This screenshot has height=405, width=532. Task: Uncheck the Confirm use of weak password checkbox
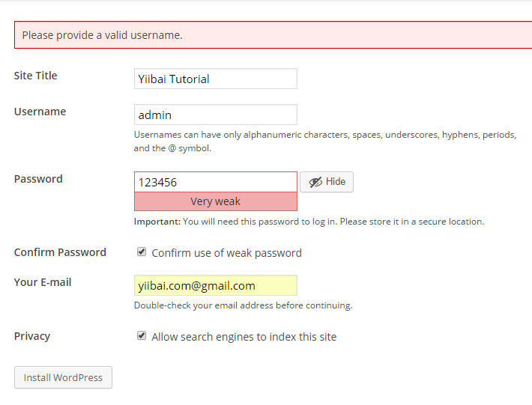[142, 252]
